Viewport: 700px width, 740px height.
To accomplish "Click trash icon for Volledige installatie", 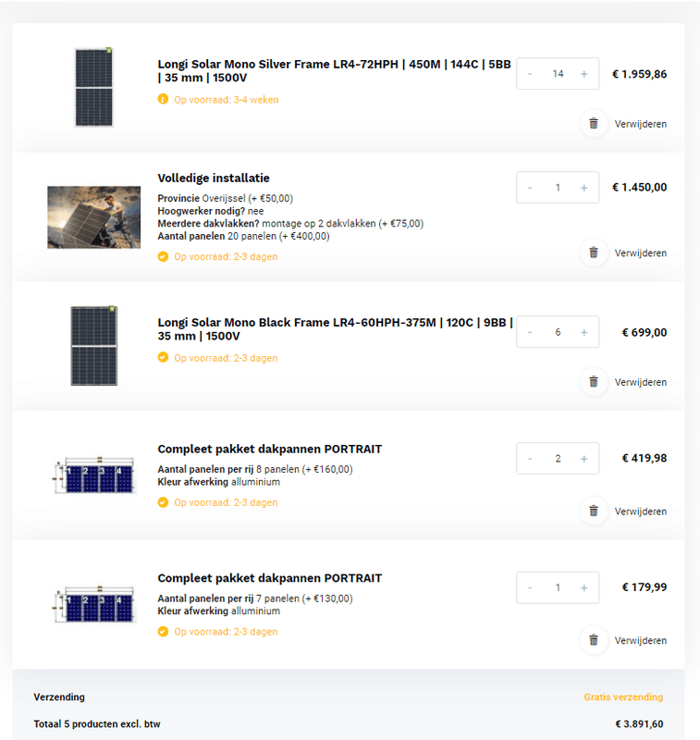I will tap(594, 253).
